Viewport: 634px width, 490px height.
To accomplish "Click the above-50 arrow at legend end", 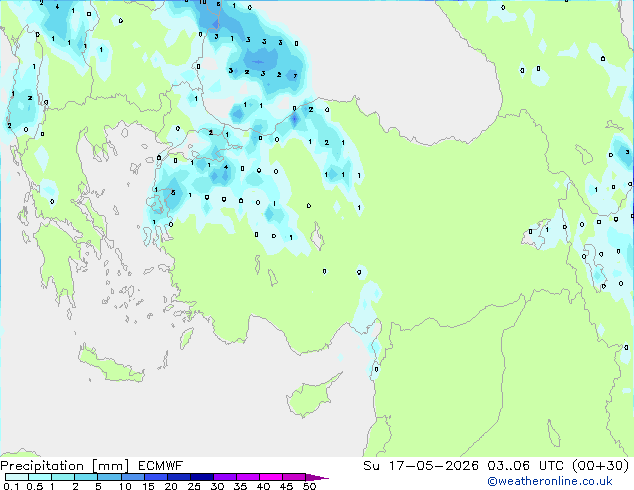I will coord(317,477).
